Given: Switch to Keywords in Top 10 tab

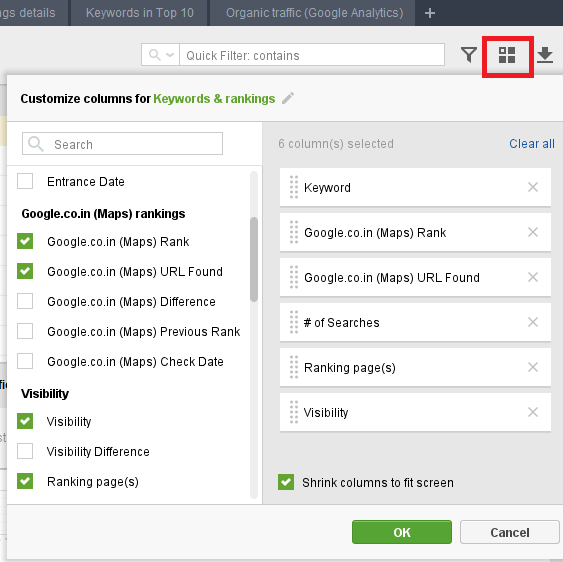Looking at the screenshot, I should click(140, 13).
